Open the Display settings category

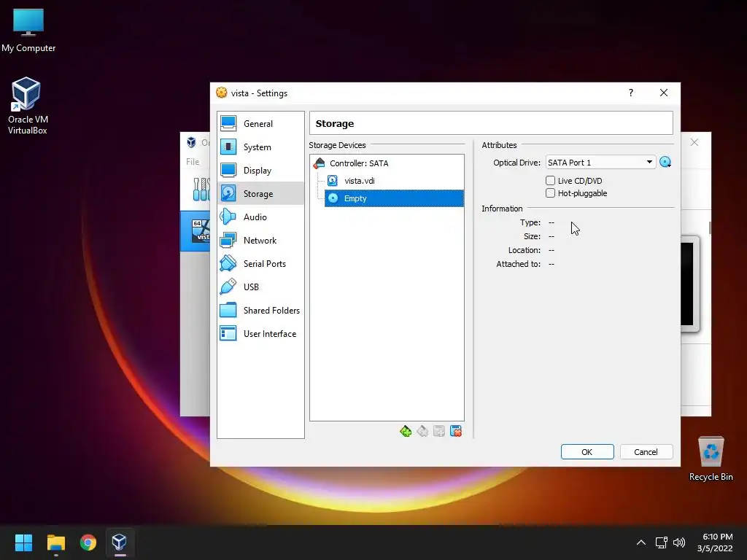260,171
